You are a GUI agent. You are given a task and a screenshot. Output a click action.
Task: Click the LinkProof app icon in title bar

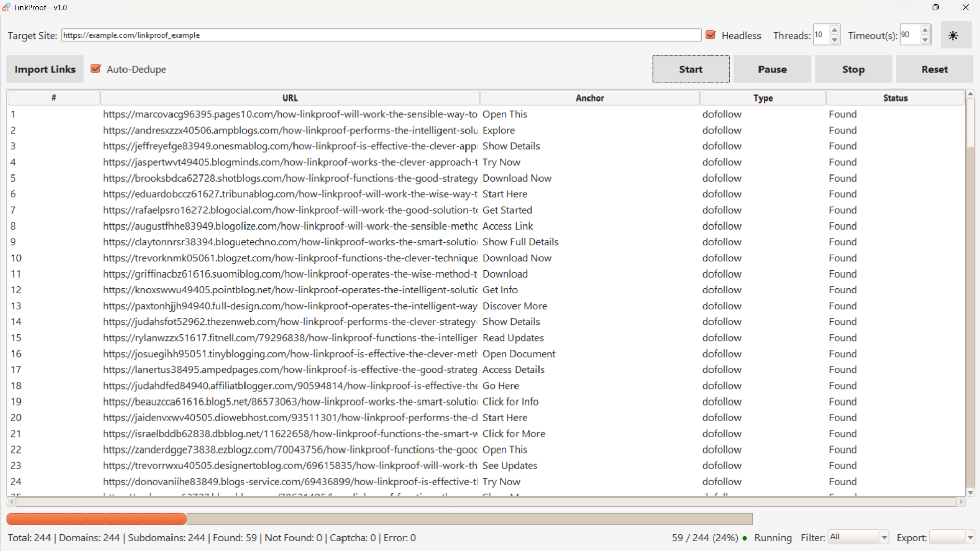pyautogui.click(x=6, y=7)
